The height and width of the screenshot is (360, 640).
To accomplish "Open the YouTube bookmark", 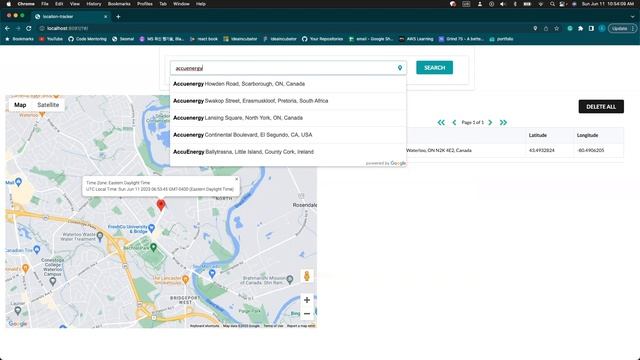I will coord(51,39).
